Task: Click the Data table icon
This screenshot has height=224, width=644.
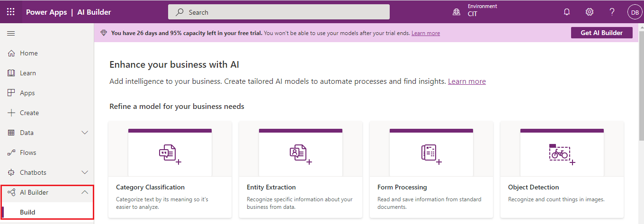Action: [x=11, y=133]
